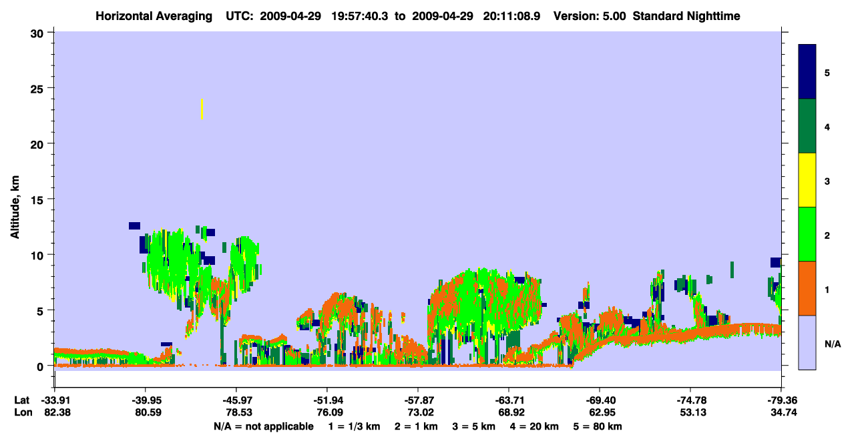Click the latitude value -33.91

click(x=54, y=400)
